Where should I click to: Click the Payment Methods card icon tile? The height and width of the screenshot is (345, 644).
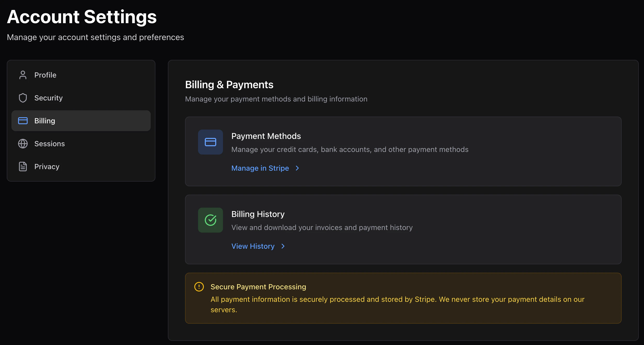(x=211, y=142)
